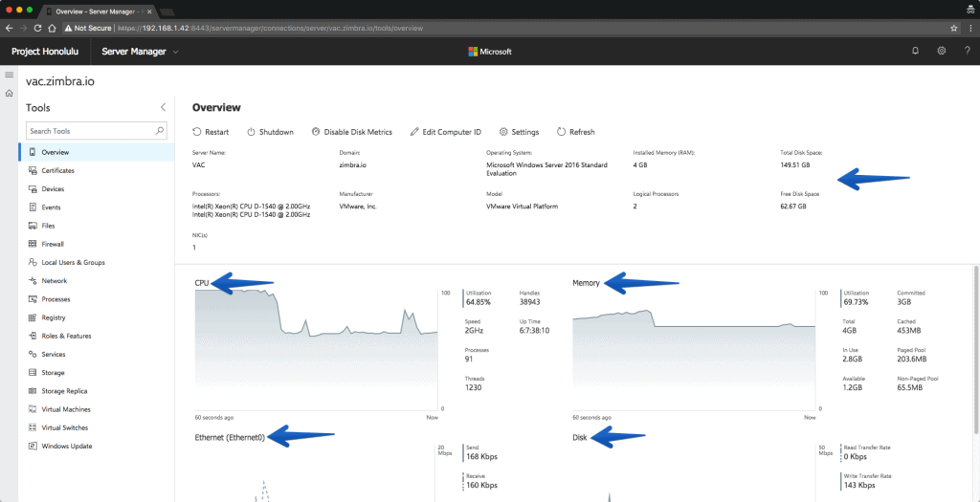Image resolution: width=980 pixels, height=502 pixels.
Task: Open the Overview tool in sidebar
Action: tap(97, 152)
